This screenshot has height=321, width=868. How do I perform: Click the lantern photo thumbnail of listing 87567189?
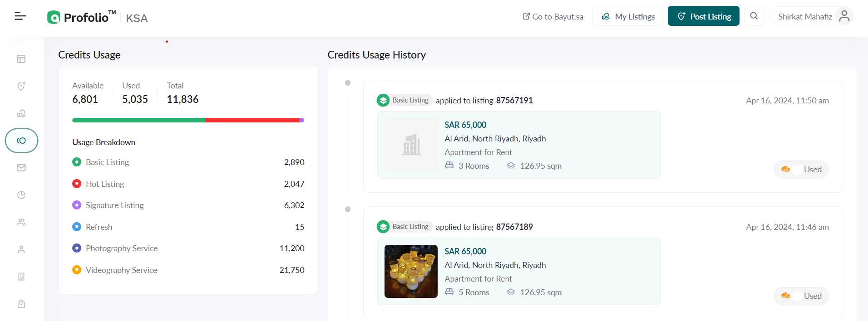point(411,271)
